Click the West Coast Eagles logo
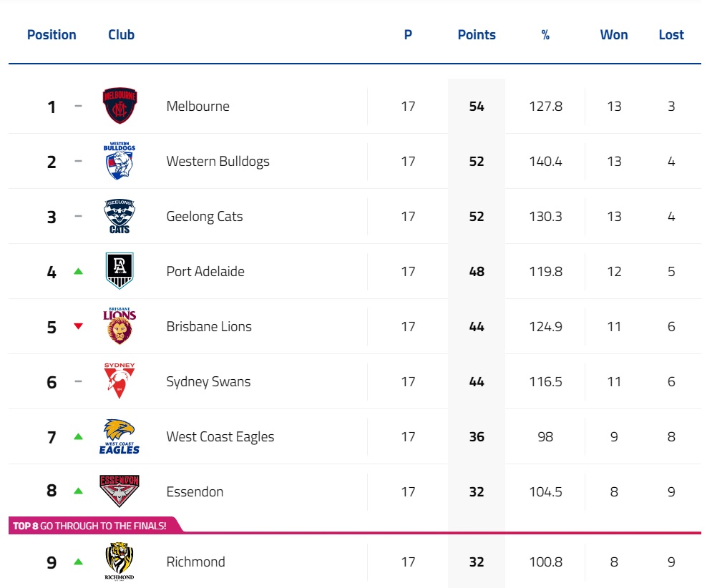This screenshot has width=707, height=588. [x=120, y=436]
